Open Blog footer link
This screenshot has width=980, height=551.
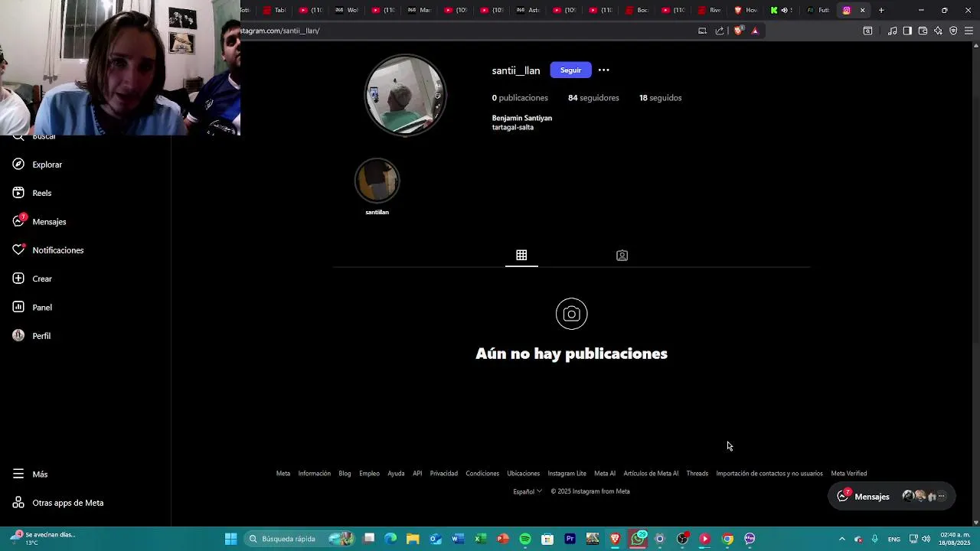pos(345,474)
